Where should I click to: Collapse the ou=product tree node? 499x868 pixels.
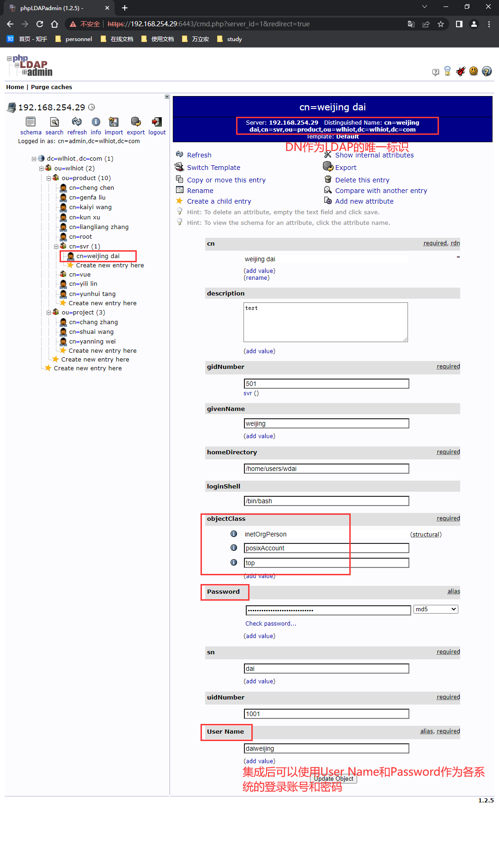pos(49,178)
